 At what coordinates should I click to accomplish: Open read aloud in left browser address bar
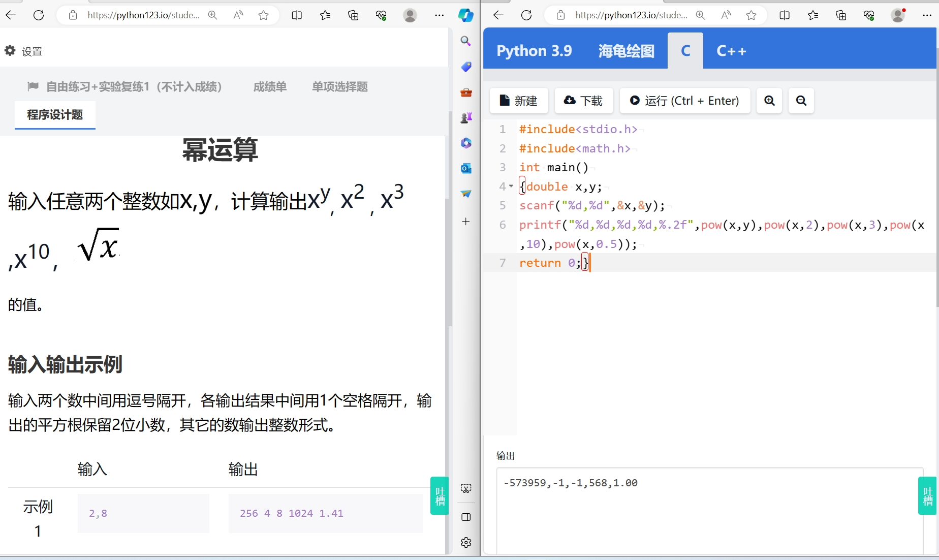tap(238, 15)
